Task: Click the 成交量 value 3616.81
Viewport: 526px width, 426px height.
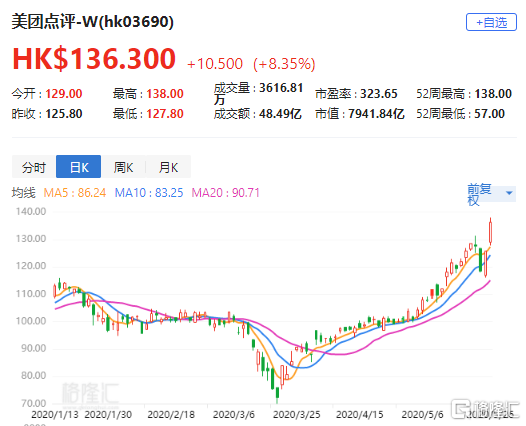Action: point(281,88)
